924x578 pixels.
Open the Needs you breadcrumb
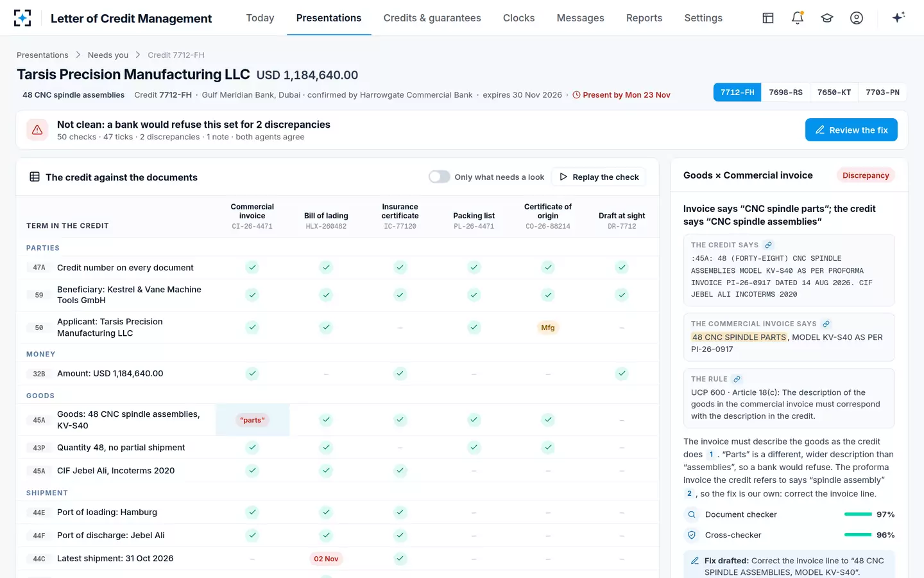(108, 55)
